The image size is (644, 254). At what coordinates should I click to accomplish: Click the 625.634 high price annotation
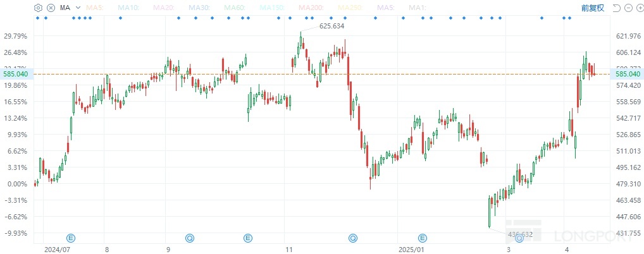332,26
